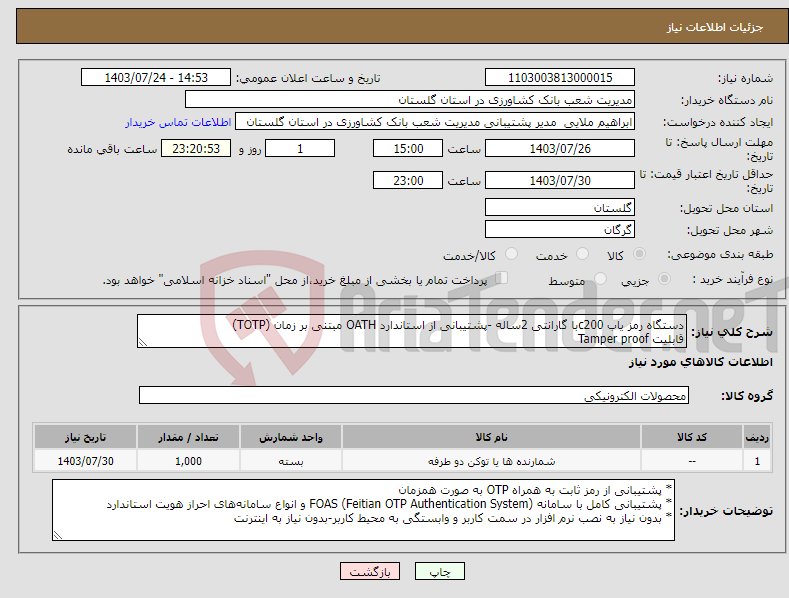
Task: Click the delivery city field گرگان
Action: coord(560,230)
